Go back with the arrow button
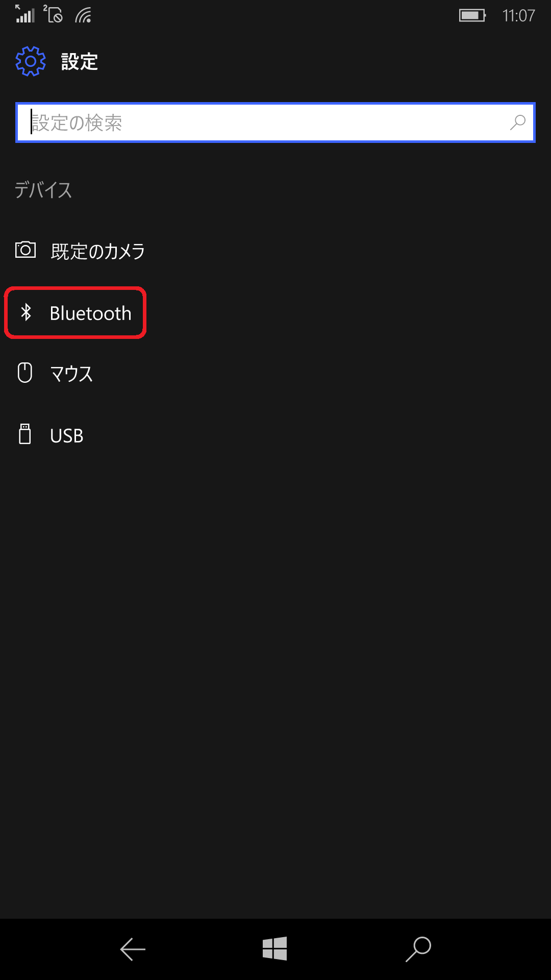The image size is (551, 980). pos(133,949)
